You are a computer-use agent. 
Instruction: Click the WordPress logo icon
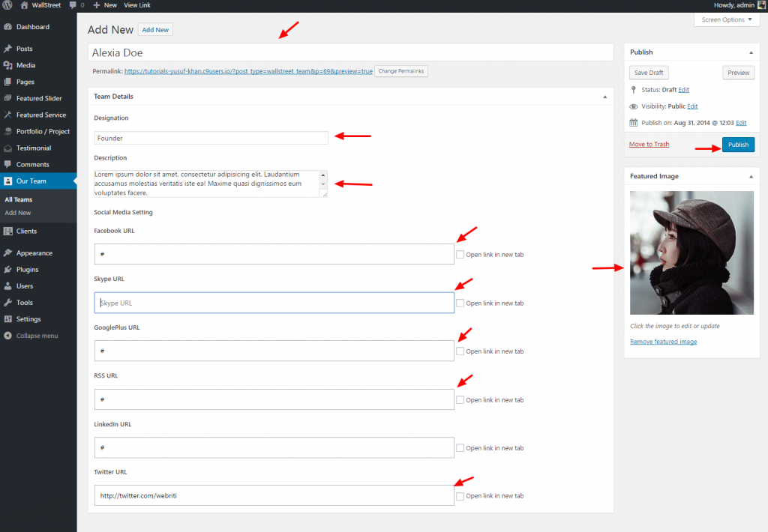point(7,5)
